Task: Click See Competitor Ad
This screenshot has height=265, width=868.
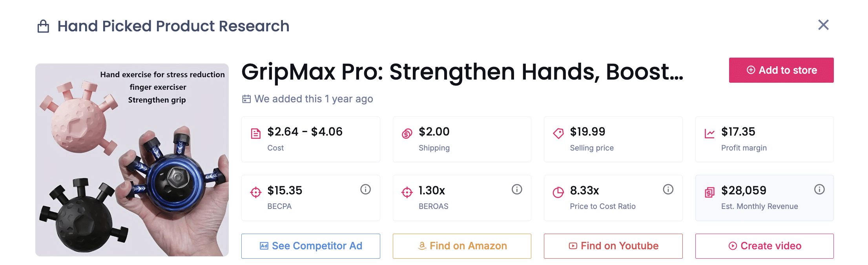Action: (x=310, y=246)
